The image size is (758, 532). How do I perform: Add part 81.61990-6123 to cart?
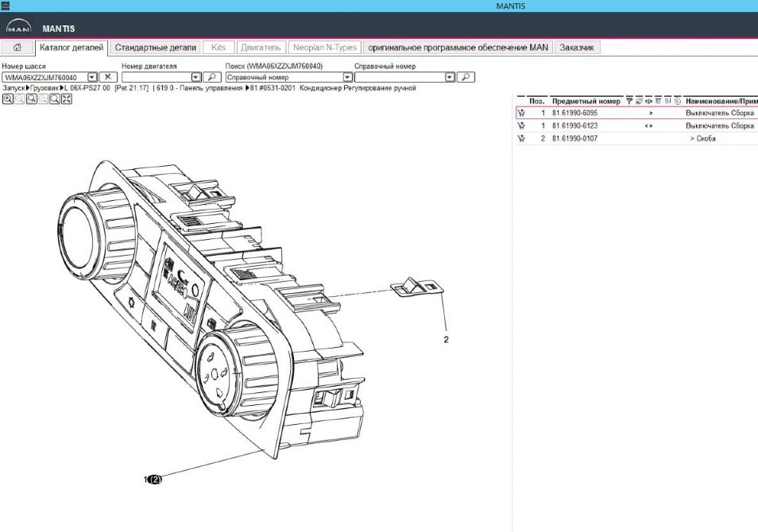522,125
